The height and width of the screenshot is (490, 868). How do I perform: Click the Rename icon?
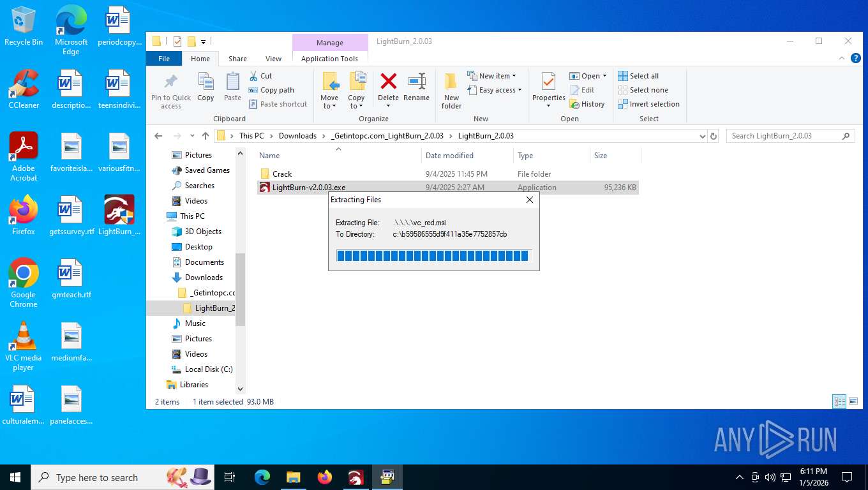coord(417,81)
